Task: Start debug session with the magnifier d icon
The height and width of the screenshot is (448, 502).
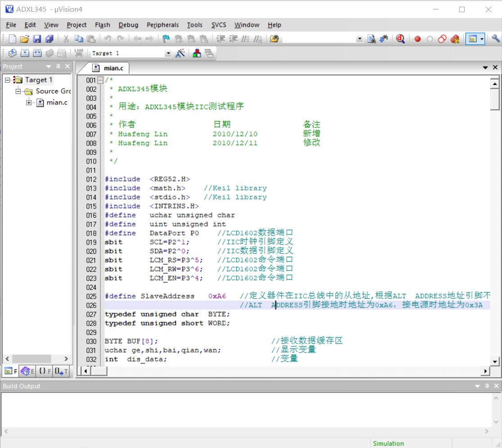Action: 400,39
